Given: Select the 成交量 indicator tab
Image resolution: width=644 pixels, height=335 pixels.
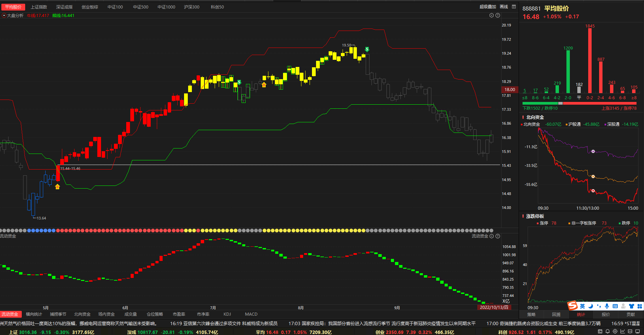Looking at the screenshot, I should pyautogui.click(x=131, y=314).
